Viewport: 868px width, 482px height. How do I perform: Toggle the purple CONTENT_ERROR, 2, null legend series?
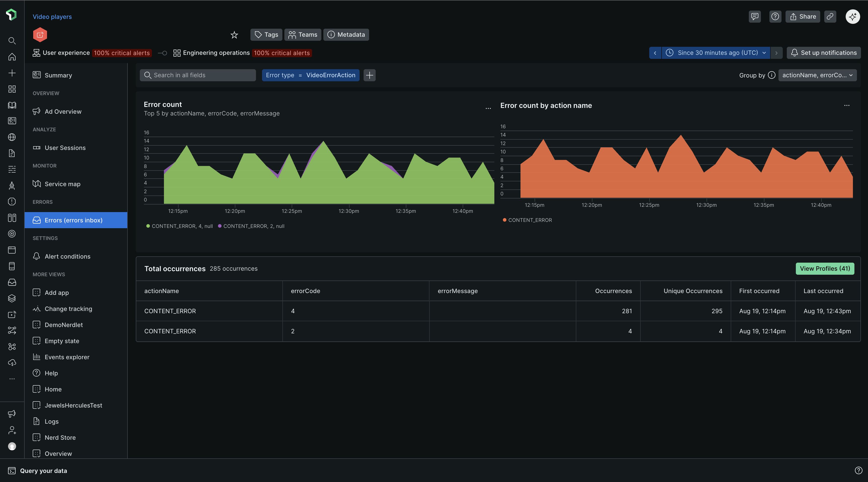251,226
